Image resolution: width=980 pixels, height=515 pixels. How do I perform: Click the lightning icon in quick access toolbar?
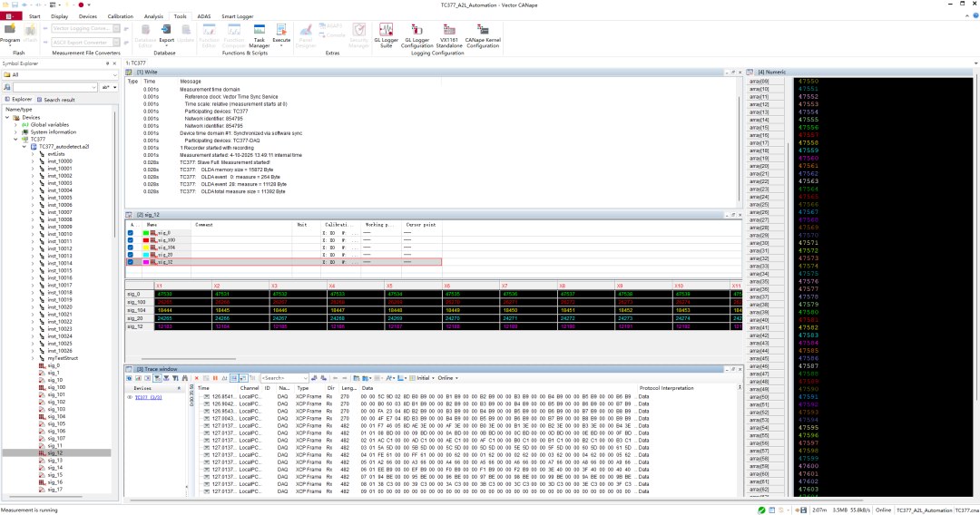point(67,5)
